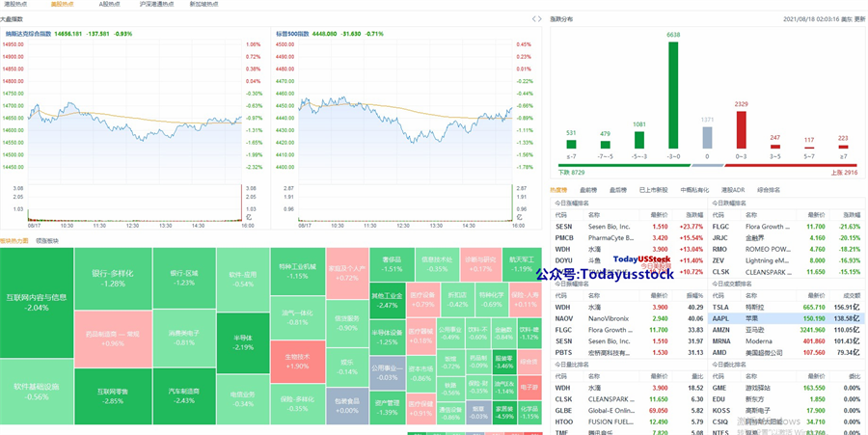Open the 综合排名 tab

pyautogui.click(x=769, y=190)
